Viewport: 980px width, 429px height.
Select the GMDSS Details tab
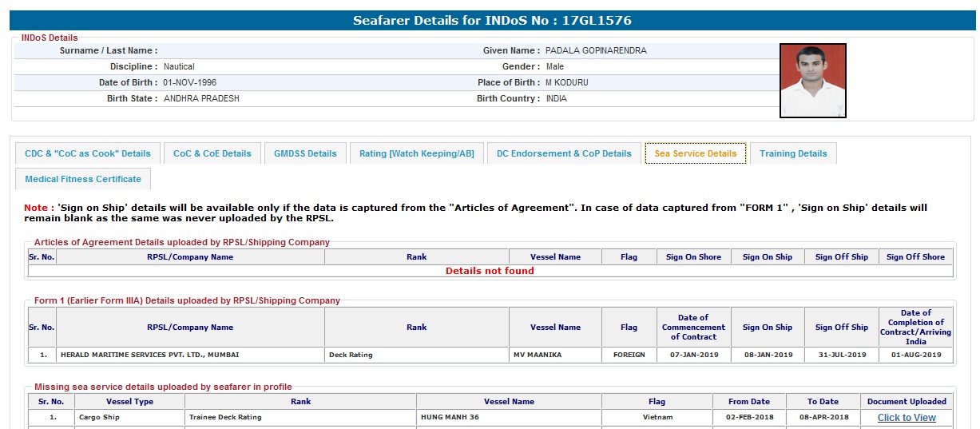pos(305,153)
